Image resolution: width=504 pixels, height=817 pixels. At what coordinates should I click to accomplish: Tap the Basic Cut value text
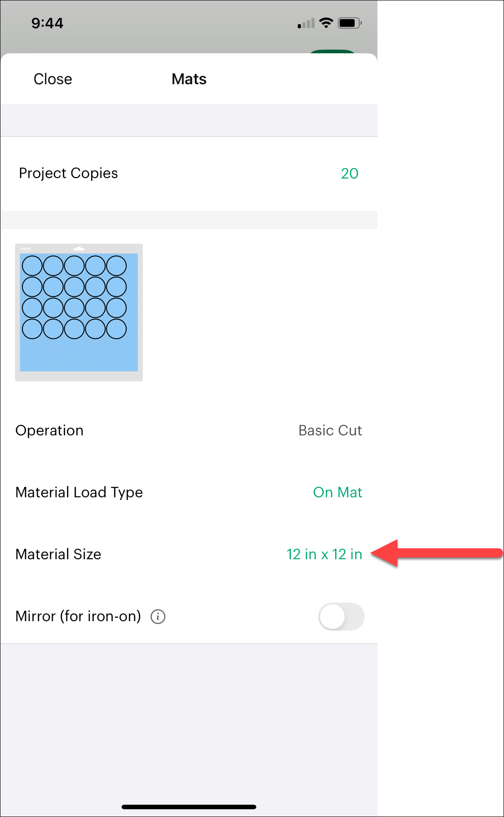(330, 430)
